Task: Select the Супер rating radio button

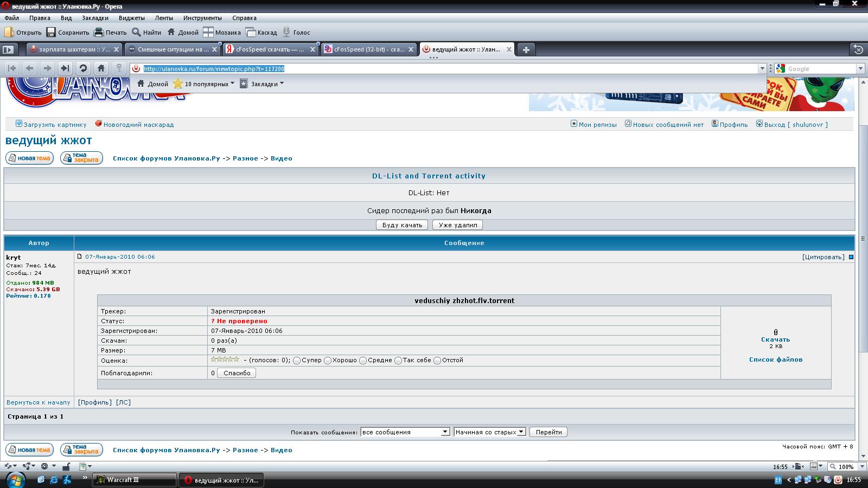Action: [x=297, y=361]
